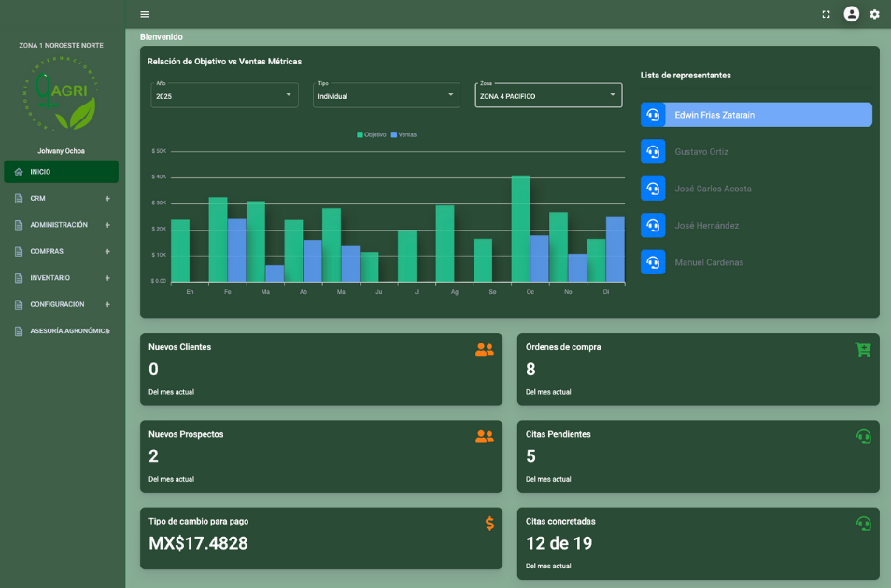Click the dollar icon on Tipo de cambio card

point(488,525)
